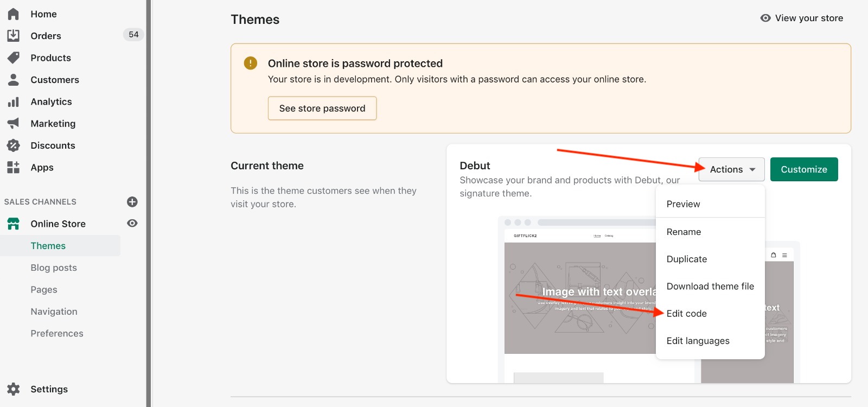
Task: Click the eye icon beside Online Store
Action: pyautogui.click(x=132, y=224)
